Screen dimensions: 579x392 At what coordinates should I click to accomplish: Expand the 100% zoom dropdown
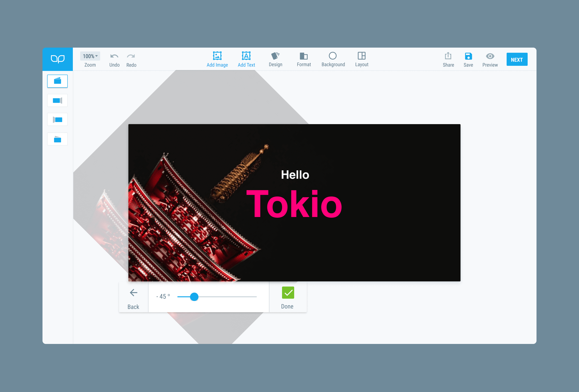tap(90, 56)
